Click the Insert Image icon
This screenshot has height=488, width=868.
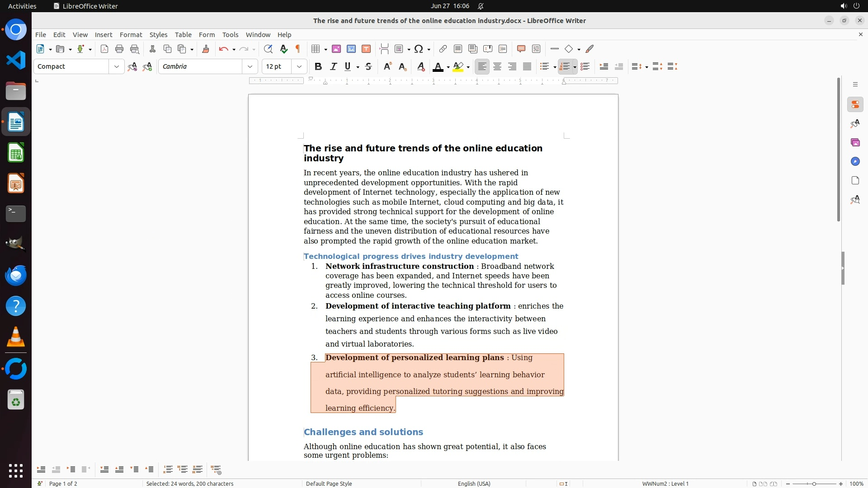(336, 49)
